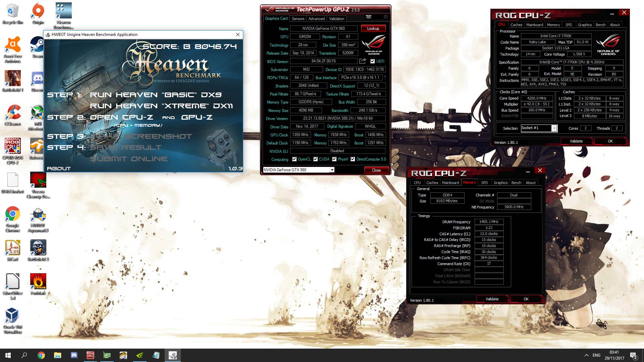The width and height of the screenshot is (644, 362).
Task: Switch to the Validation tab in GPU-Z
Action: (336, 19)
